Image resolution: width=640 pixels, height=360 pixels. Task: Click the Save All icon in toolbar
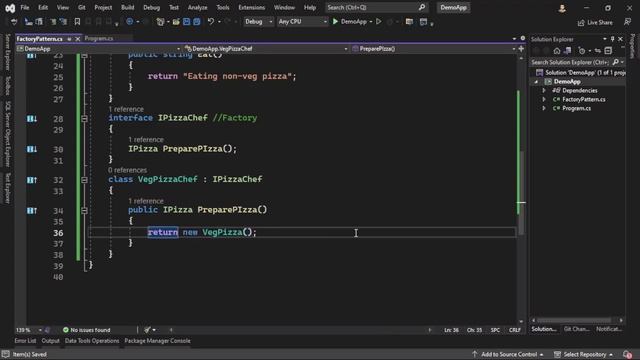pyautogui.click(x=197, y=22)
